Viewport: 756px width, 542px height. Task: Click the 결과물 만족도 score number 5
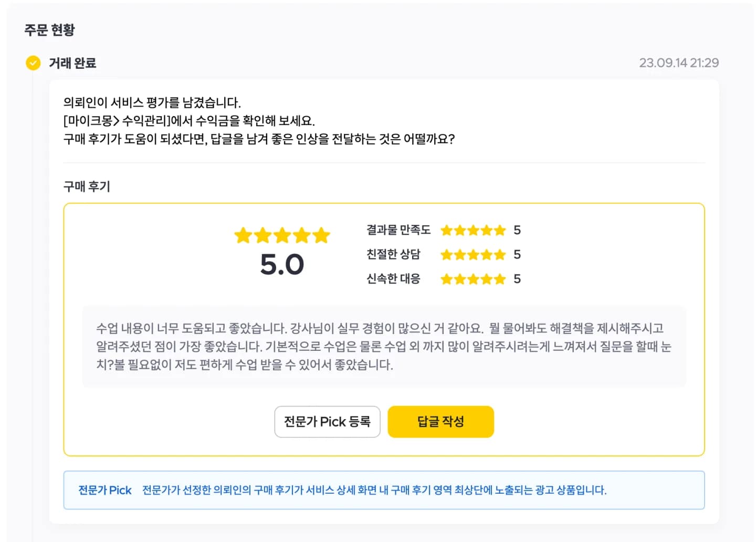coord(517,230)
